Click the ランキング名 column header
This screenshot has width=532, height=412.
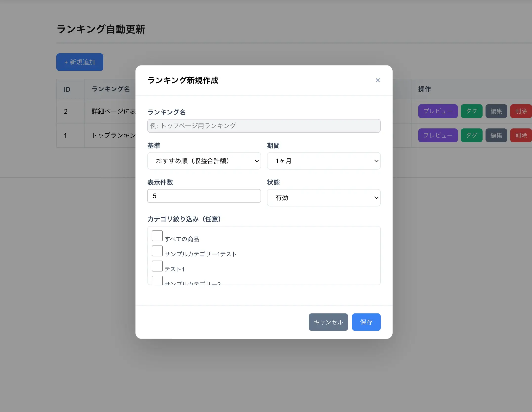(x=111, y=89)
